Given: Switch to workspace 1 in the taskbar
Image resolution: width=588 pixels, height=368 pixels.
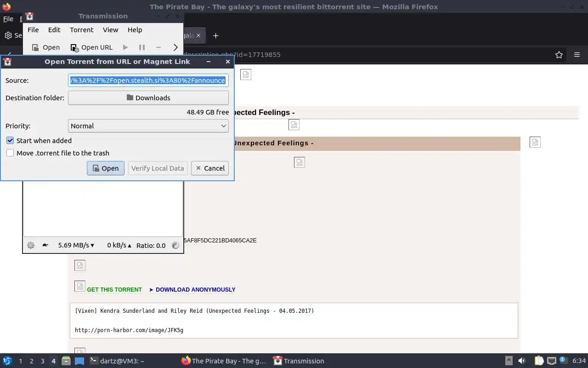Looking at the screenshot, I should click(x=20, y=361).
